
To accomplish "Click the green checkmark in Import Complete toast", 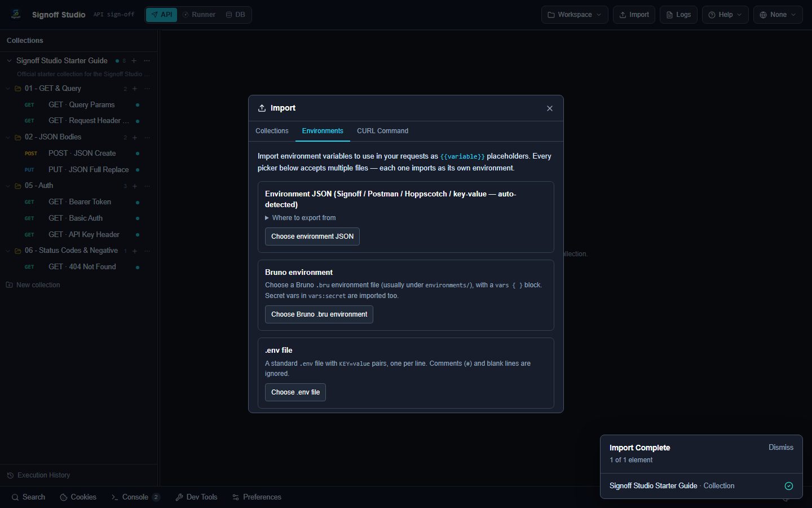I will tap(789, 486).
